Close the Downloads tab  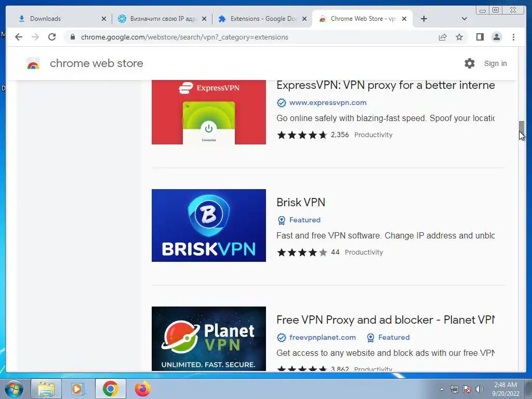click(104, 19)
